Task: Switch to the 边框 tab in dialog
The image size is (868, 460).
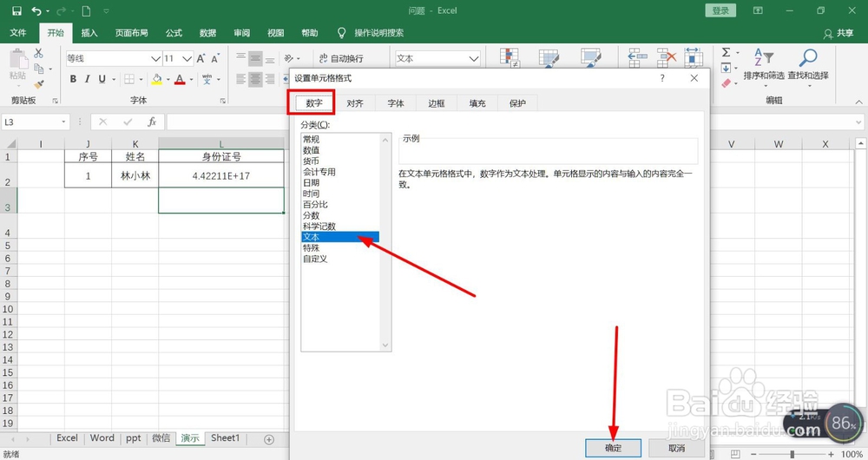Action: [x=437, y=103]
